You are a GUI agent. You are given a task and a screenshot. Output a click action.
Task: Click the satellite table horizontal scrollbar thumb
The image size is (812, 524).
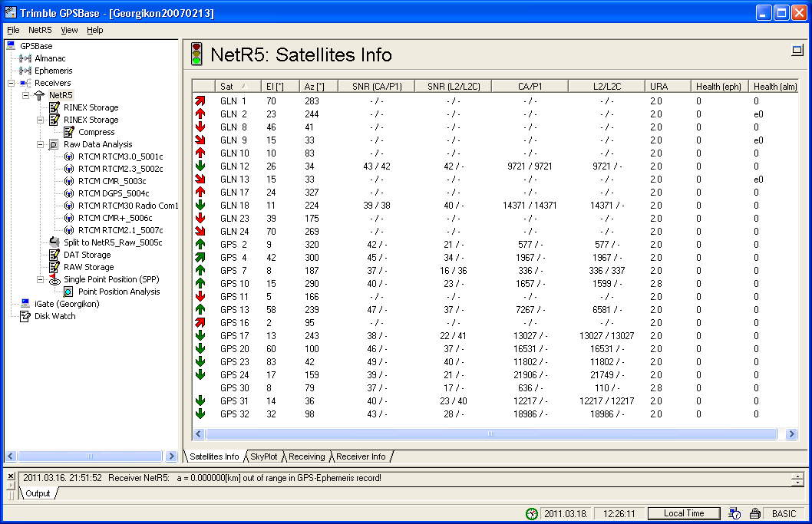point(491,434)
